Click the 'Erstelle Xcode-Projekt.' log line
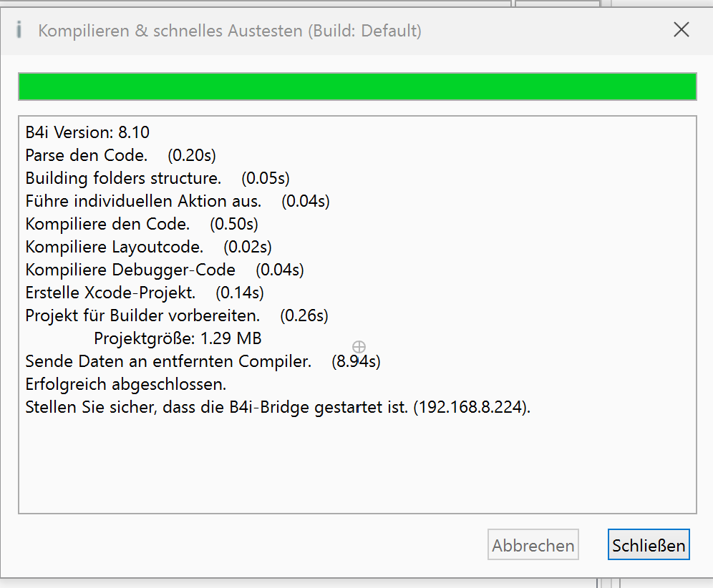Image resolution: width=713 pixels, height=588 pixels. 110,293
